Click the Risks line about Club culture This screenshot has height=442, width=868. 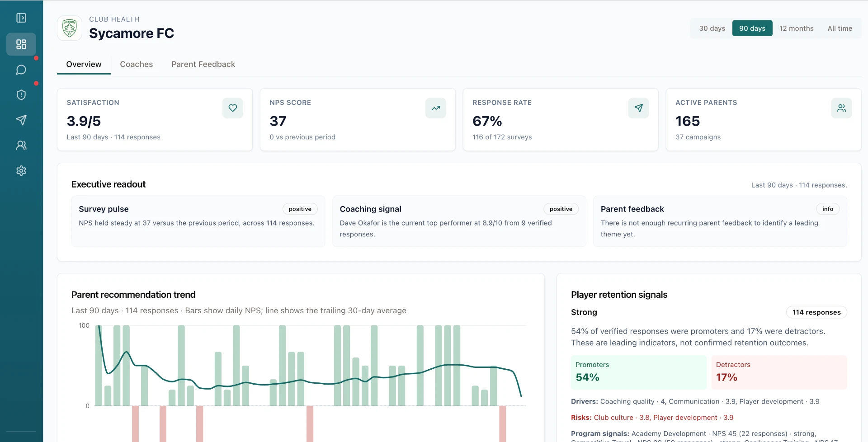click(x=652, y=418)
